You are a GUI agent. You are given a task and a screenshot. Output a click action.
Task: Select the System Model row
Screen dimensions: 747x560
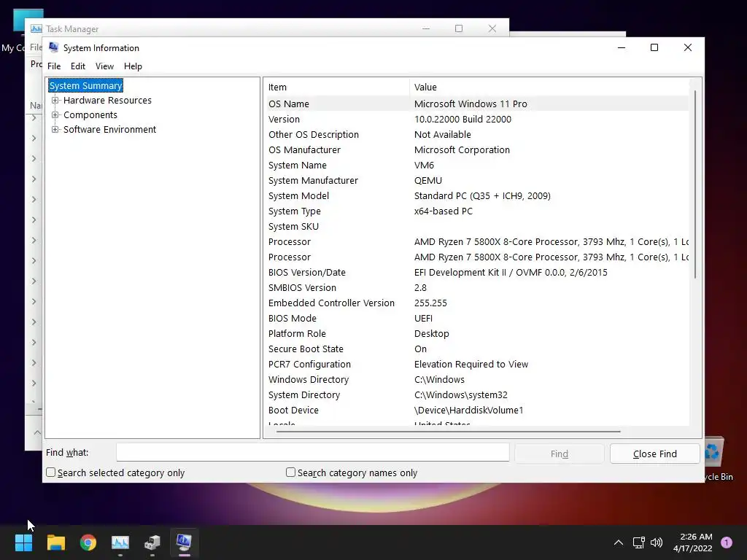pos(477,195)
